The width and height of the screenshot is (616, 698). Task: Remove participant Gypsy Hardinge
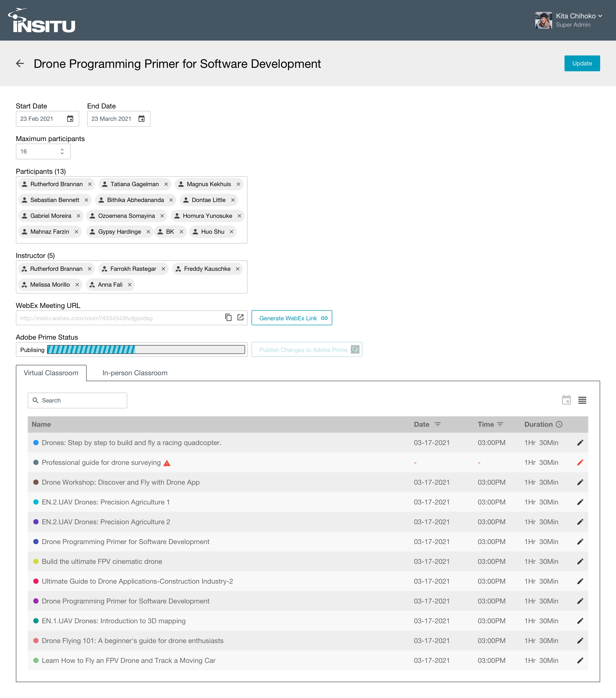click(x=148, y=231)
